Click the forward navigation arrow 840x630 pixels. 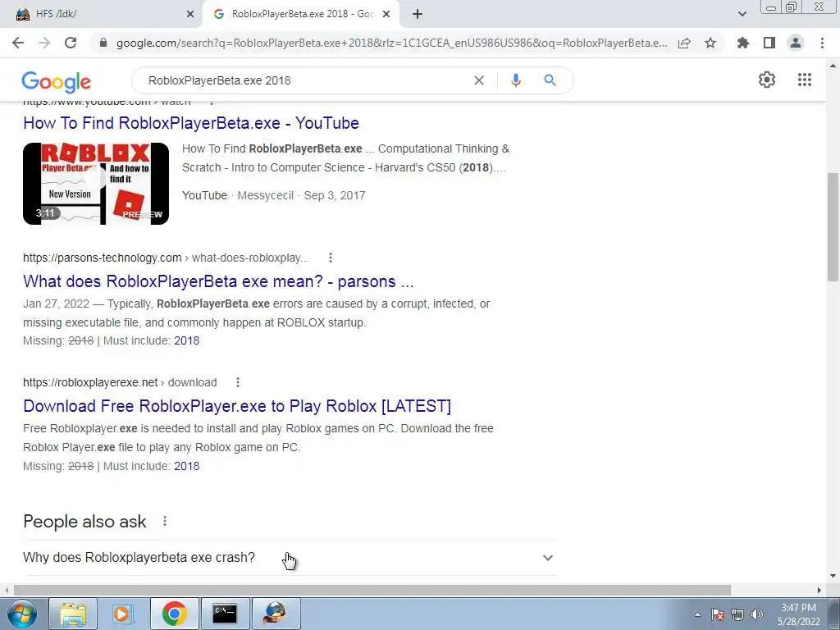pyautogui.click(x=44, y=43)
